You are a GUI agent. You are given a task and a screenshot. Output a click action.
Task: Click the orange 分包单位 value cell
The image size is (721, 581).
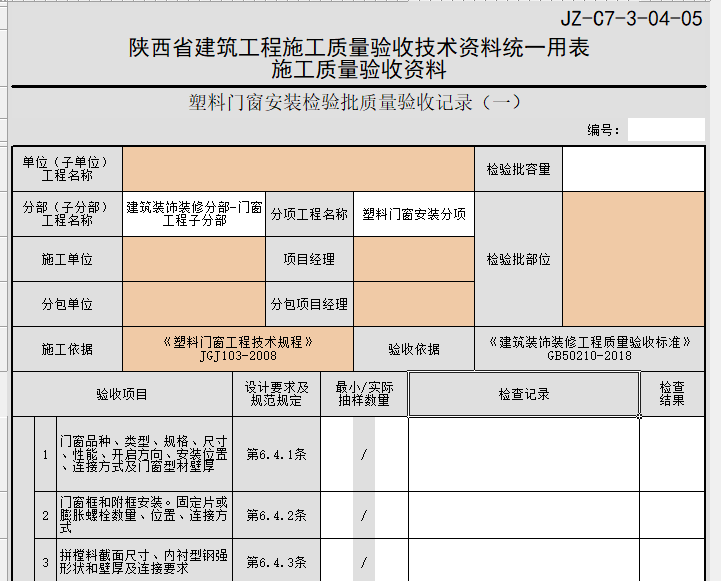point(194,304)
